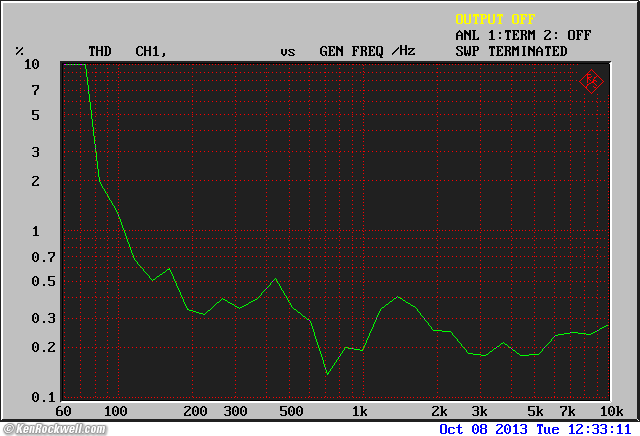Viewport: 640px width, 436px height.
Task: Select the 60 Hz start frequency label
Action: [x=64, y=411]
